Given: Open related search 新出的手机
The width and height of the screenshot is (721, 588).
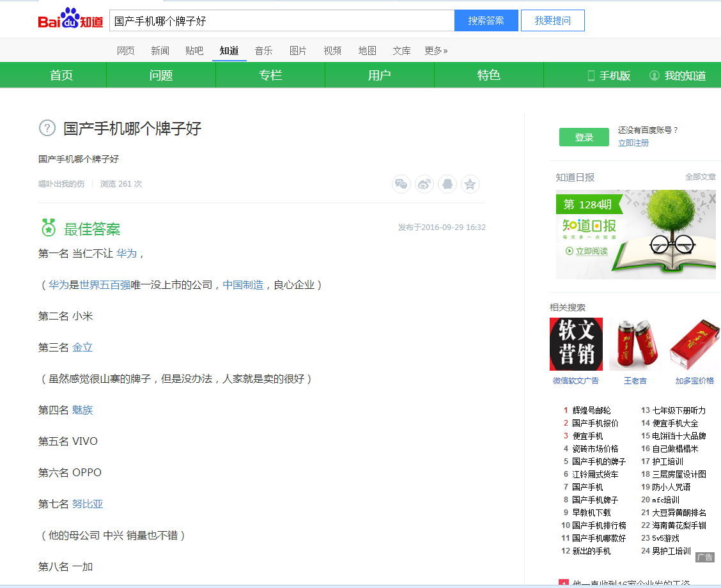Looking at the screenshot, I should (x=591, y=551).
